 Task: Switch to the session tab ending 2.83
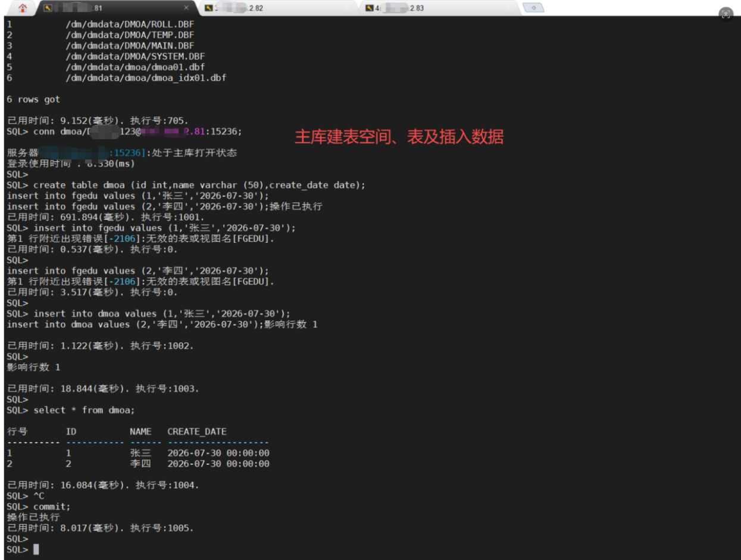[x=437, y=8]
